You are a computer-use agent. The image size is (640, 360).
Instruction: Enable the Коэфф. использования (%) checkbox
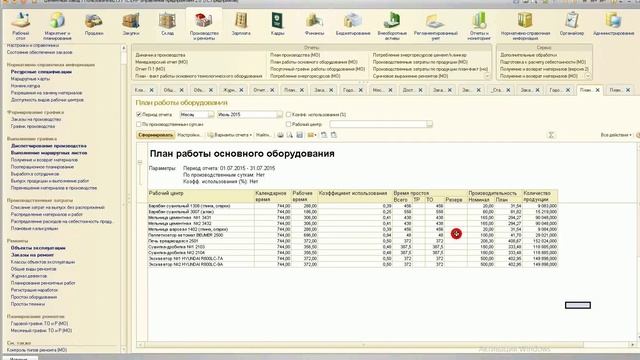click(289, 115)
